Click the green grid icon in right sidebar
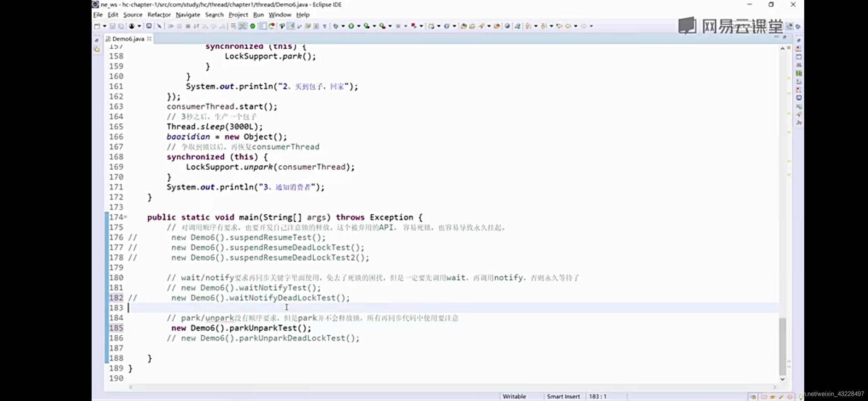This screenshot has width=868, height=401. click(x=799, y=73)
